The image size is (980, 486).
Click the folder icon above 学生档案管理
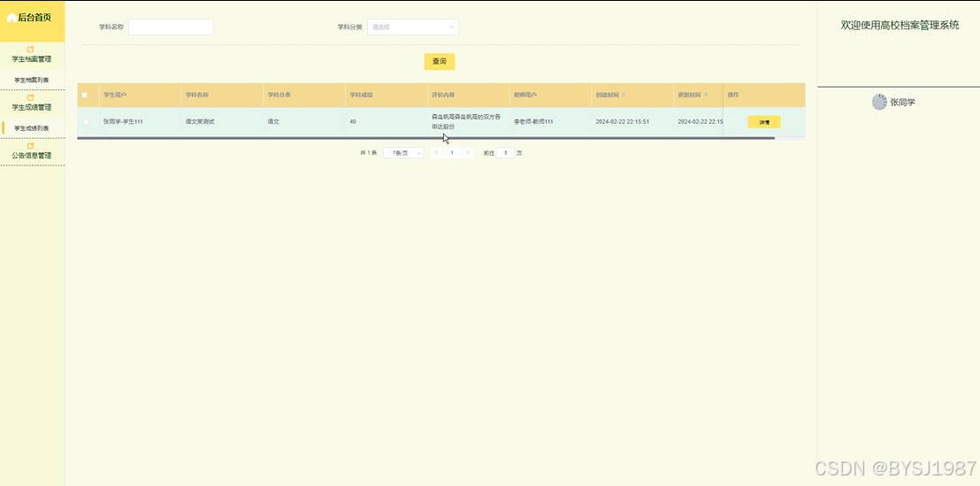click(31, 50)
